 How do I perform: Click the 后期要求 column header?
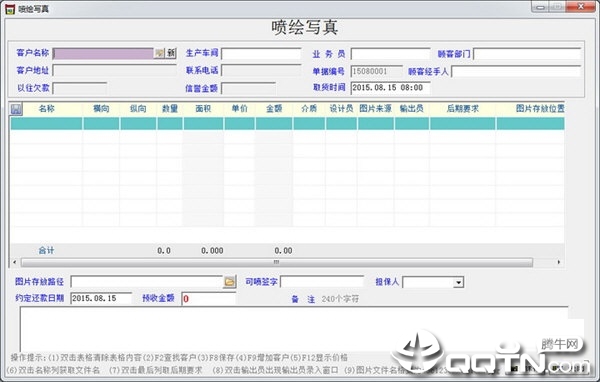[x=462, y=109]
